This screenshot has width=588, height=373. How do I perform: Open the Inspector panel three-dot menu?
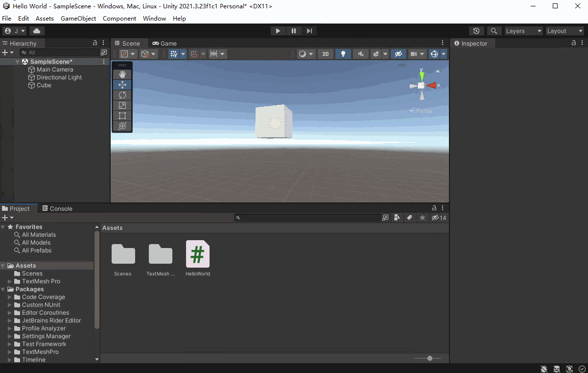click(x=582, y=43)
